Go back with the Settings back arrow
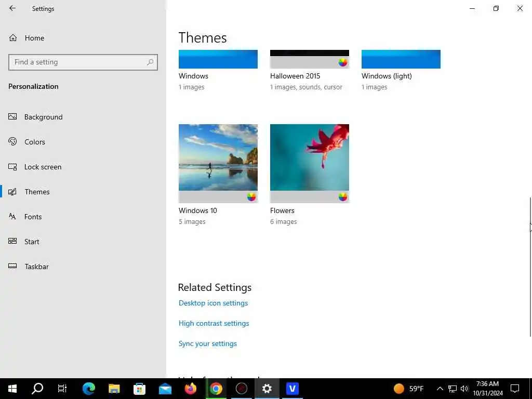Screen dimensions: 532x399 (x=12, y=8)
